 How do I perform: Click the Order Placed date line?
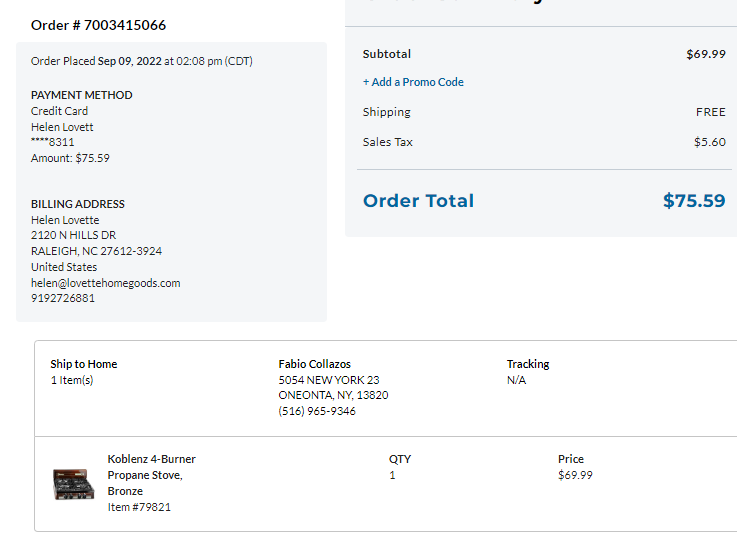click(x=141, y=61)
